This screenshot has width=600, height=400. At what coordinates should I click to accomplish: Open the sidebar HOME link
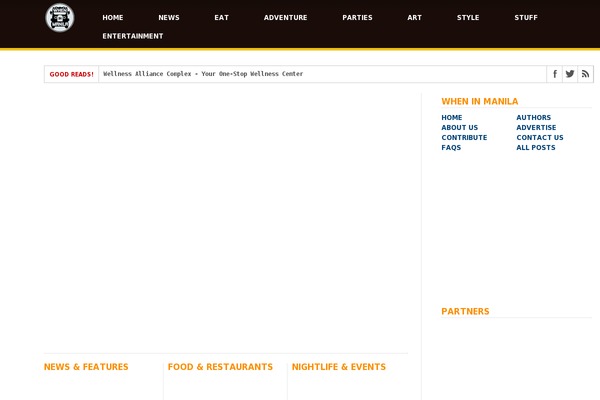tap(452, 118)
